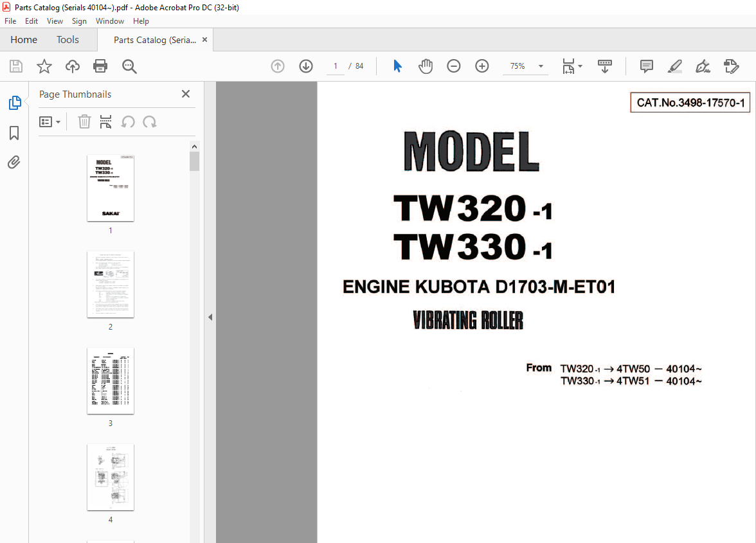Click the 75% zoom value field
The height and width of the screenshot is (543, 756).
[518, 66]
